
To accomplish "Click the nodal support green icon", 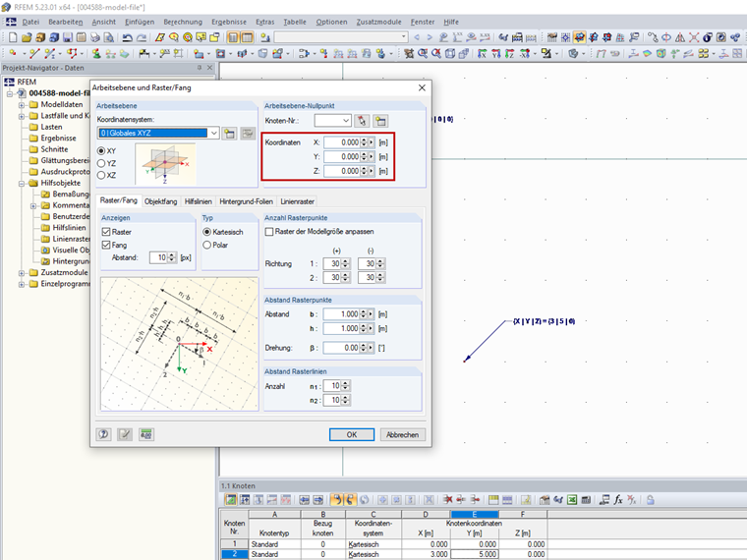I will (96, 53).
